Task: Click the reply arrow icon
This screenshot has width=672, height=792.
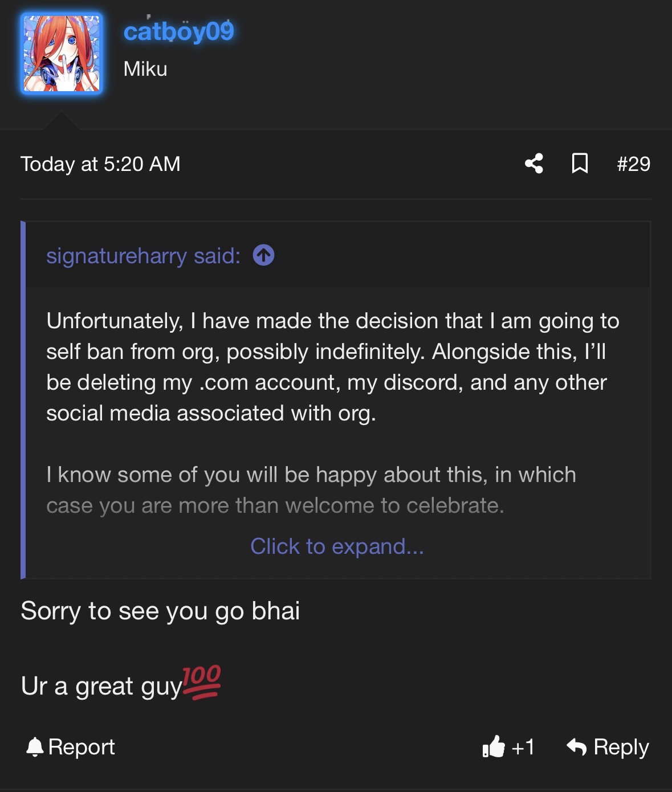Action: [577, 746]
